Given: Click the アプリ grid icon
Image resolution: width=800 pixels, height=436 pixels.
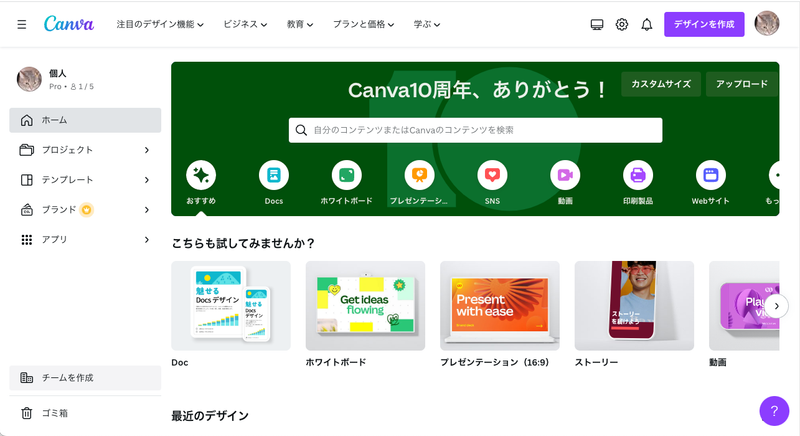Looking at the screenshot, I should [x=27, y=240].
